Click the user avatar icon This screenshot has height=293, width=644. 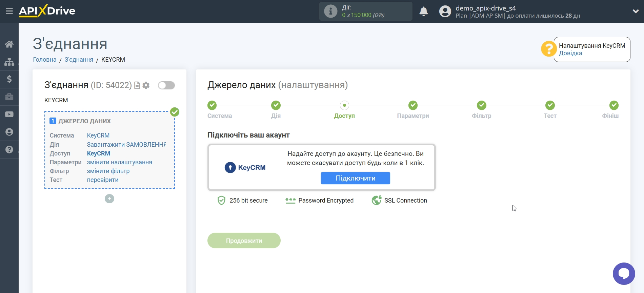[x=445, y=11]
